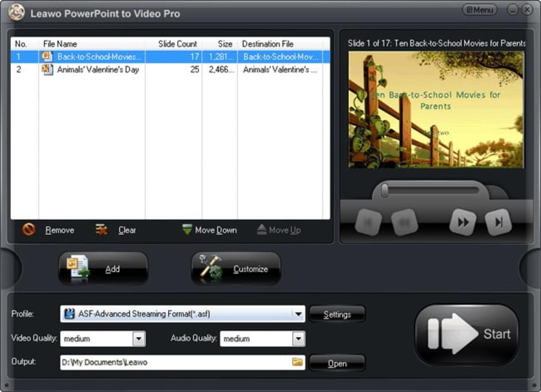This screenshot has height=392, width=541.
Task: Click the Settings button next to Profile
Action: (337, 314)
